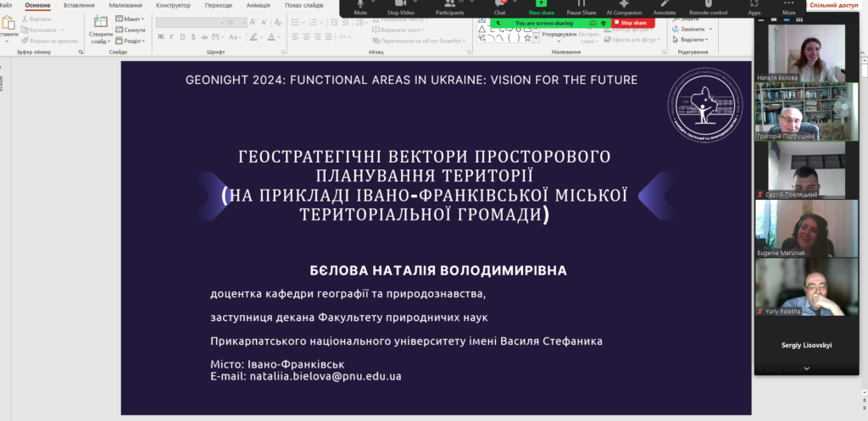The width and height of the screenshot is (868, 421).
Task: Click Stop Video in Zoom toolbar
Action: (400, 6)
